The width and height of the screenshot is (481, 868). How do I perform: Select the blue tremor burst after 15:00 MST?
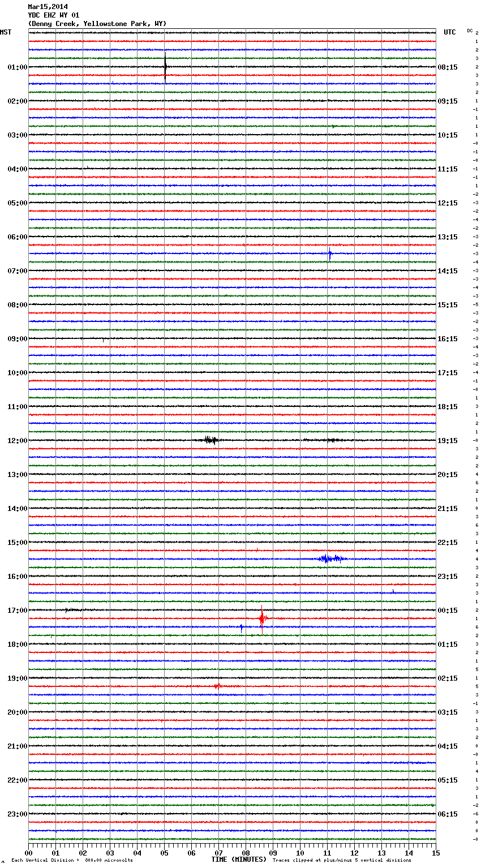[332, 558]
